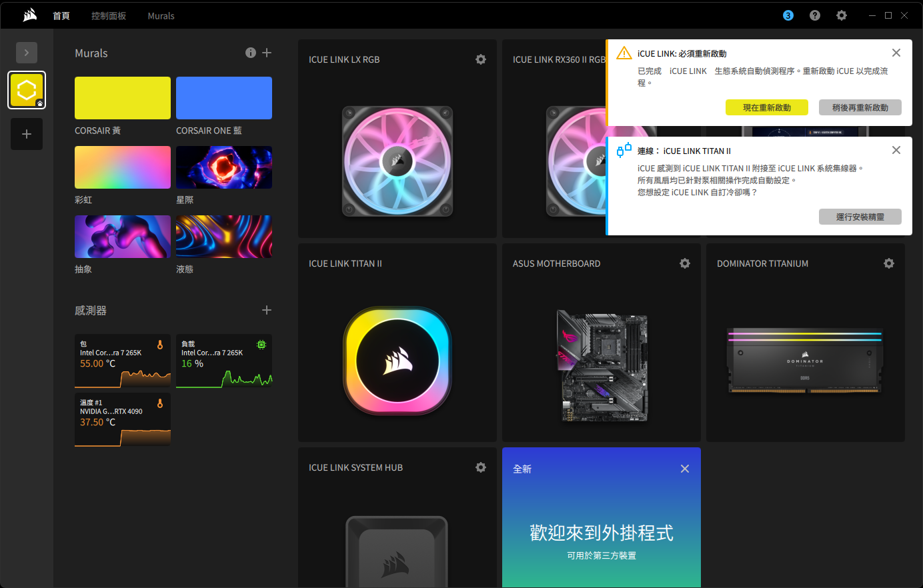This screenshot has width=923, height=588.
Task: Select the 星際 mural thumbnail
Action: tap(224, 167)
